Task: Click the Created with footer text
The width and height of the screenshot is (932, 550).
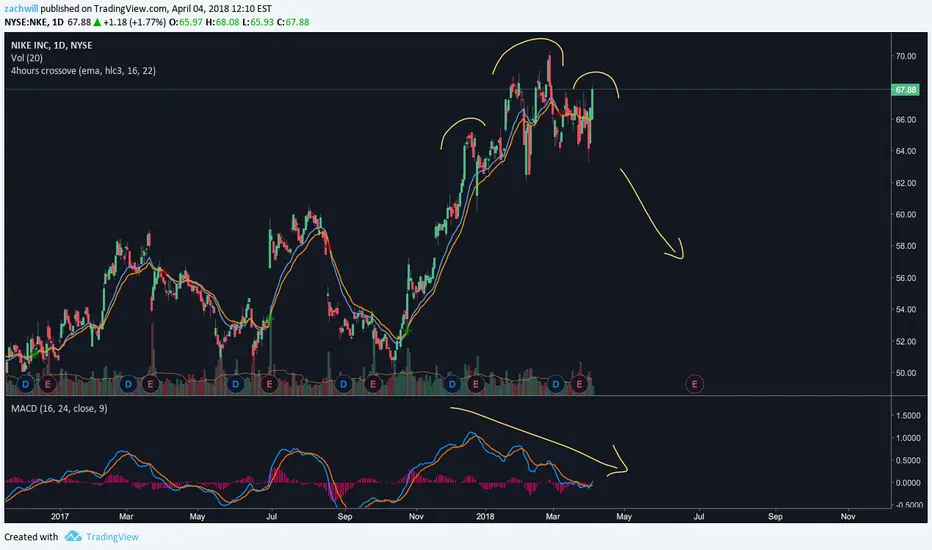Action: [x=31, y=537]
